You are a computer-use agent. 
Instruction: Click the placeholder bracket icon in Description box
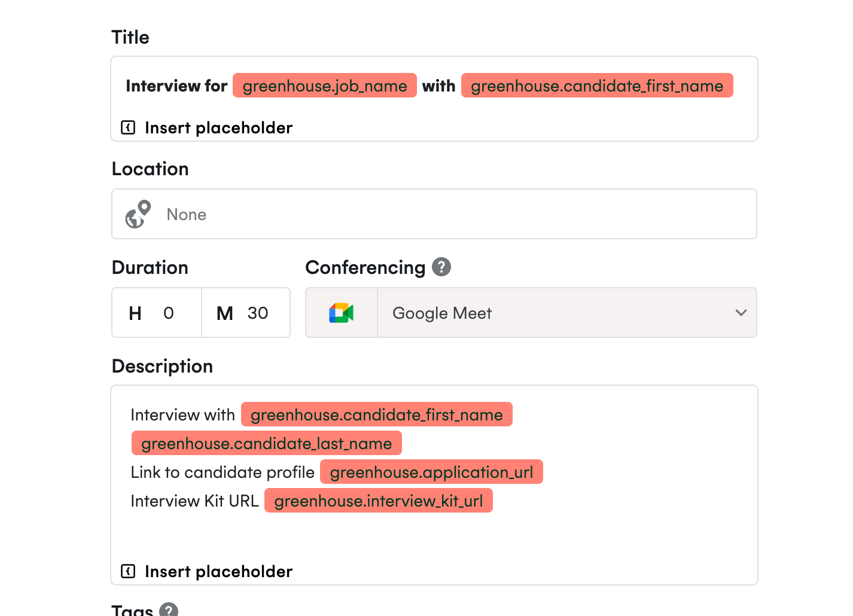pyautogui.click(x=128, y=571)
